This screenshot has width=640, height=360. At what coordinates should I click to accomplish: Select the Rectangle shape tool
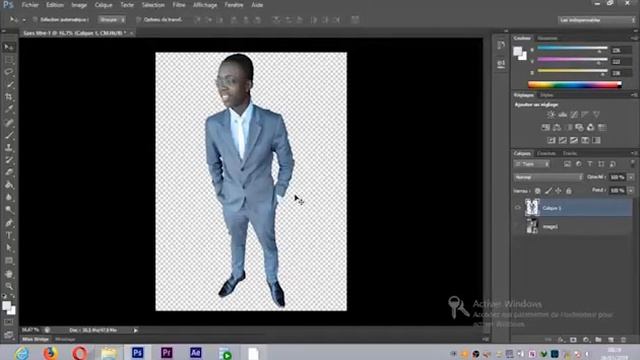click(9, 261)
